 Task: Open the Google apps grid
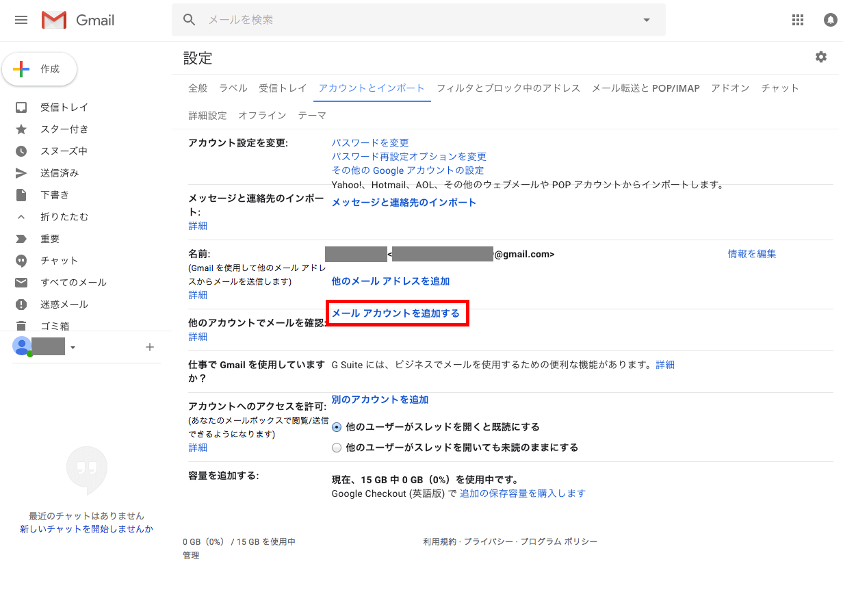797,20
